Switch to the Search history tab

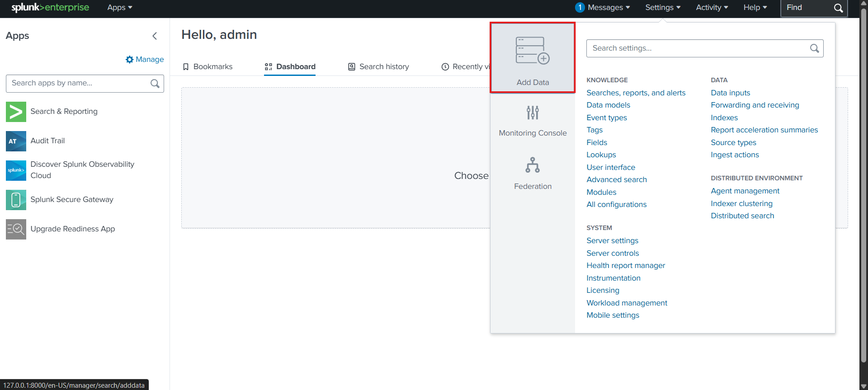(x=378, y=67)
